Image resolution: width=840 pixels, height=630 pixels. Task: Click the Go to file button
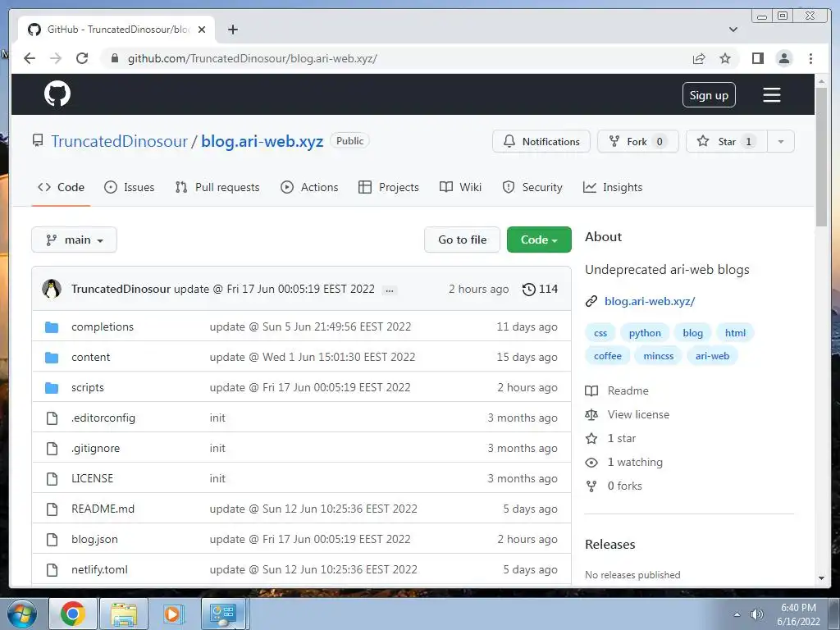click(x=463, y=240)
